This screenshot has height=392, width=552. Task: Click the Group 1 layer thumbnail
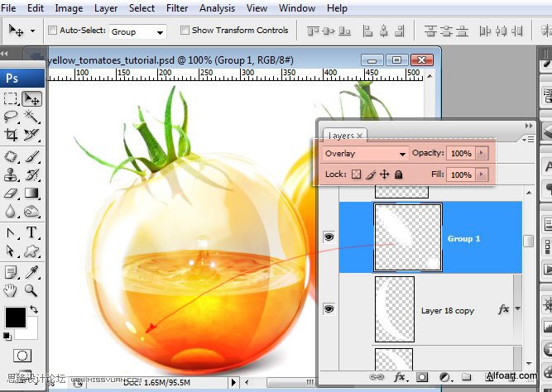(x=408, y=237)
